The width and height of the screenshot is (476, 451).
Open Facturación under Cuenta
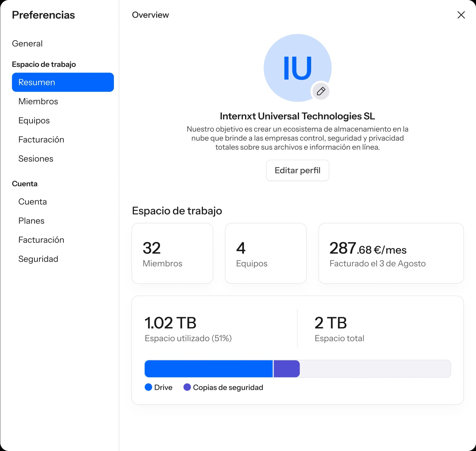click(41, 240)
